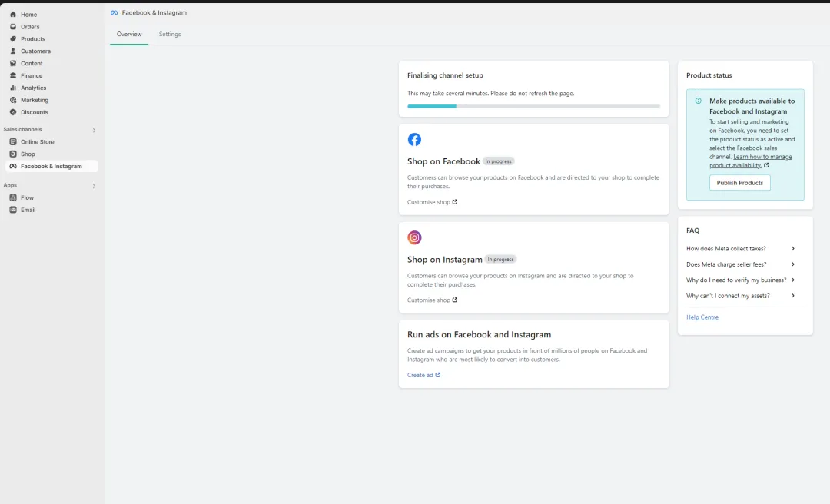Click the 'Finalising channel setup' heading

point(445,75)
